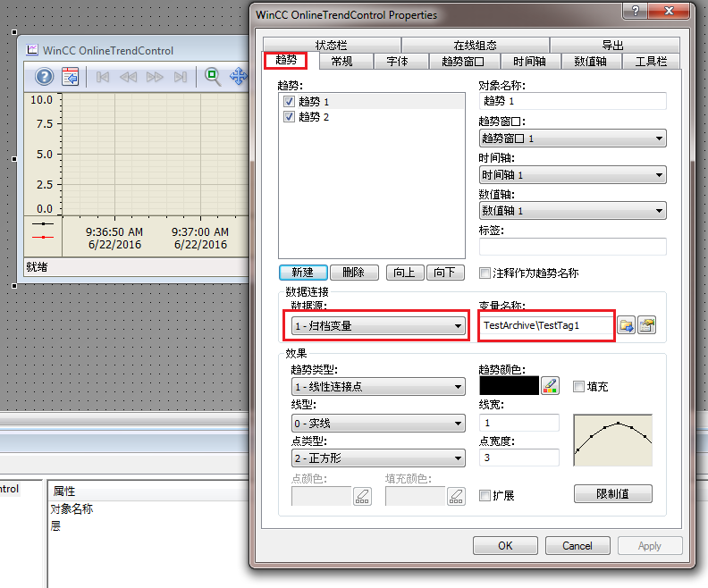Select 对象名称 row in properties panel
The height and width of the screenshot is (588, 708).
coord(72,509)
